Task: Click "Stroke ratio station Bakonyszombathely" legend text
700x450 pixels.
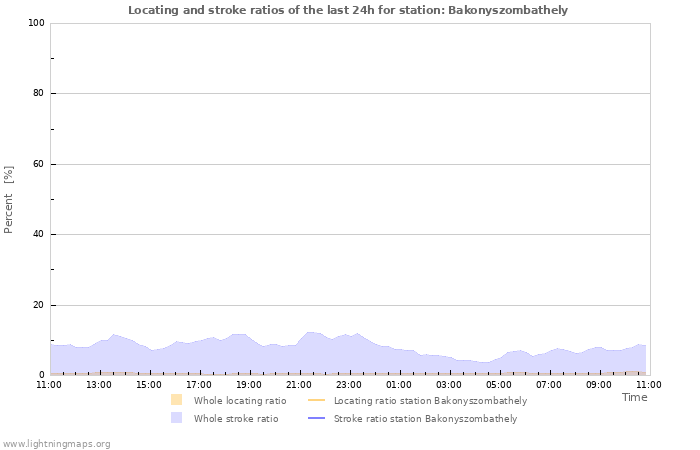Action: click(425, 419)
